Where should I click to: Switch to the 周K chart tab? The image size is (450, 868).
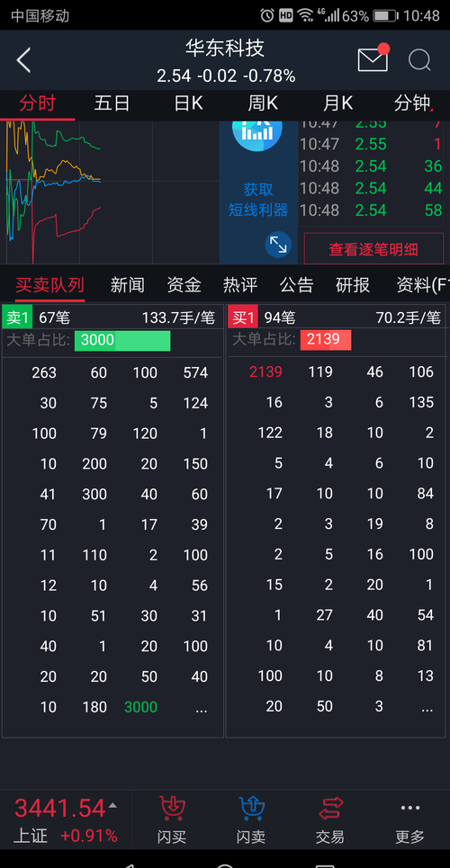[x=263, y=103]
